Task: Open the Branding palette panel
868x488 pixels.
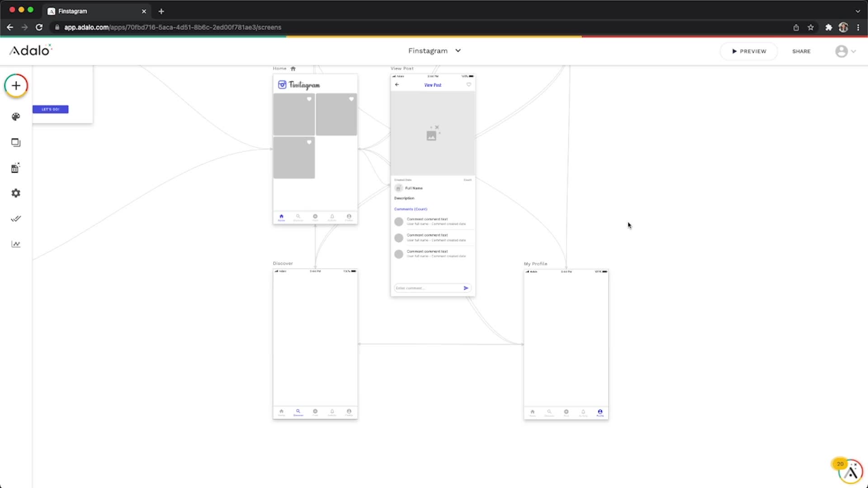Action: click(x=16, y=116)
